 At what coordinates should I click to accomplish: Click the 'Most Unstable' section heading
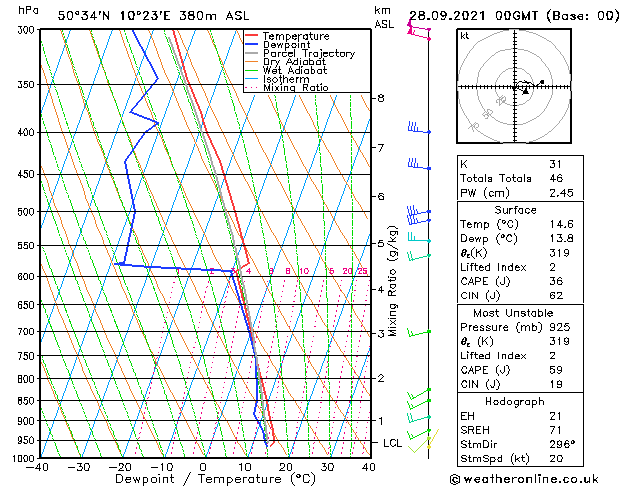click(x=513, y=313)
